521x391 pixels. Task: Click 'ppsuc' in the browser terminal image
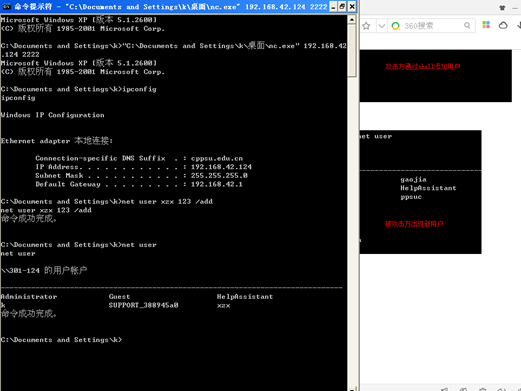pyautogui.click(x=411, y=197)
